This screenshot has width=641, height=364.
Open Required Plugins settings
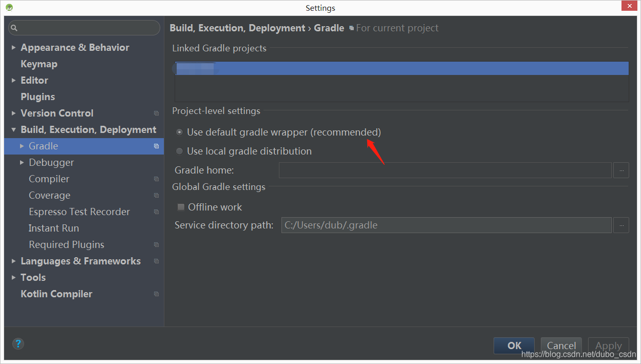pos(66,245)
